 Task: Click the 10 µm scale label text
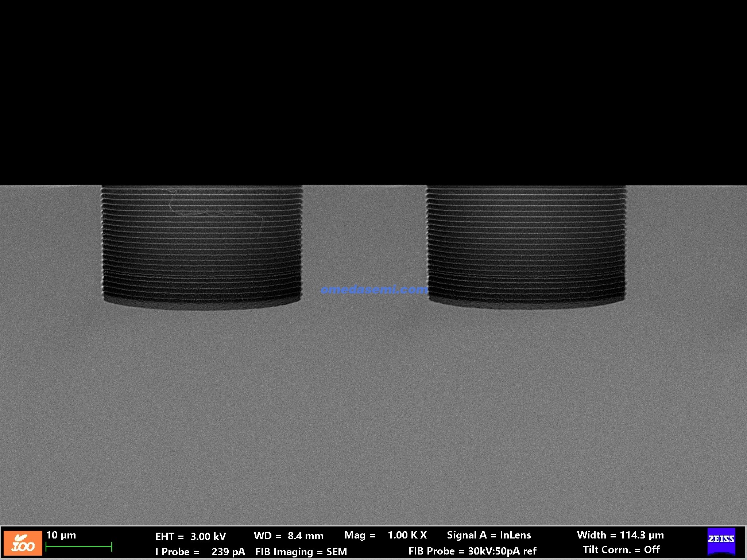61,535
